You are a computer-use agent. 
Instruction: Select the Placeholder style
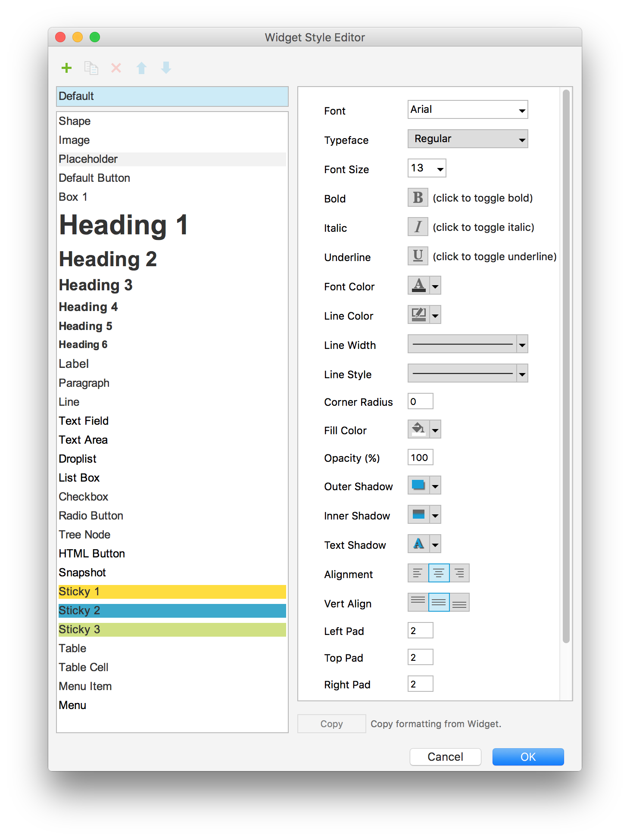tap(172, 159)
